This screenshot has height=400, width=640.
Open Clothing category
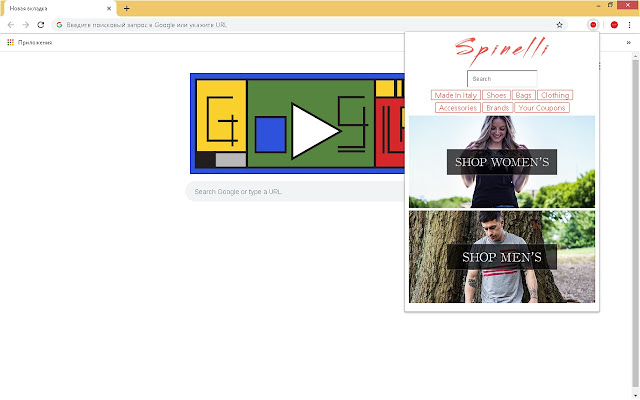tap(555, 95)
